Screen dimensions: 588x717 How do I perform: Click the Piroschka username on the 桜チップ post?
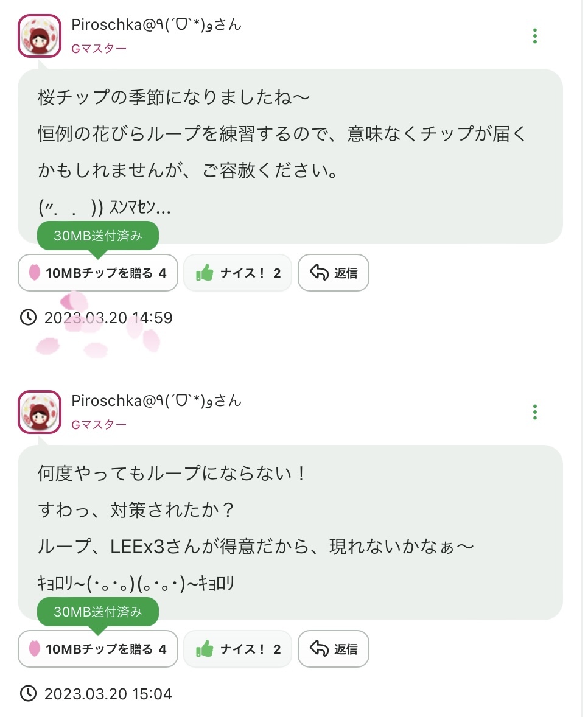(x=156, y=26)
